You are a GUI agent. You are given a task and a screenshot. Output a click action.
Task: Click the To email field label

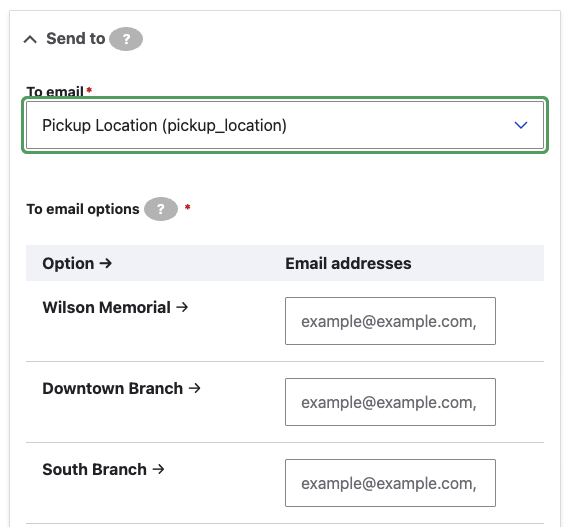pyautogui.click(x=55, y=91)
